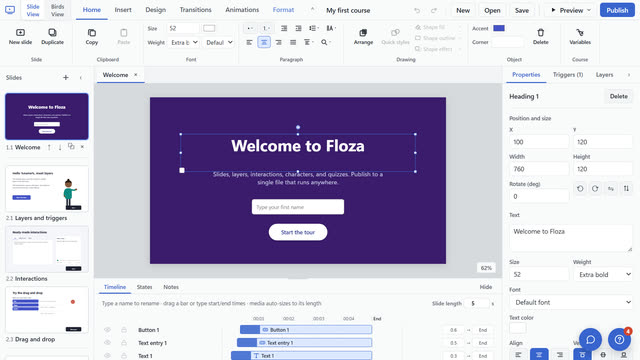Click the Accent color swatch
This screenshot has width=640, height=360.
(x=499, y=28)
